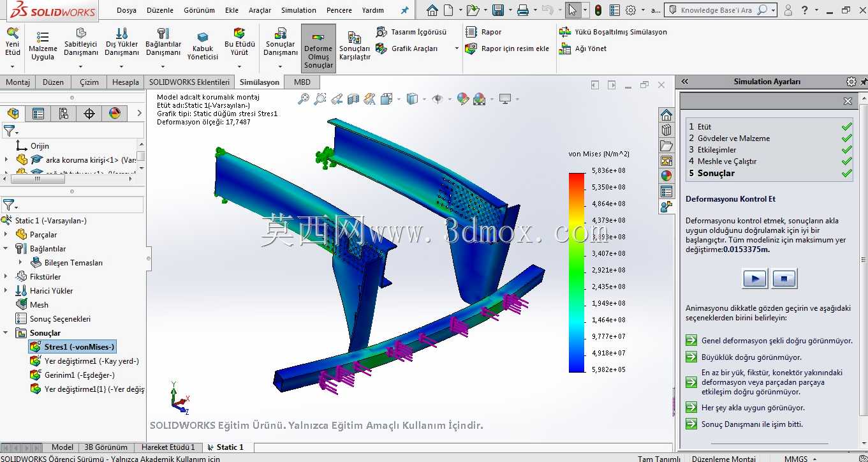Open the DisplayManager tab icon
The image size is (868, 462).
coord(115,114)
